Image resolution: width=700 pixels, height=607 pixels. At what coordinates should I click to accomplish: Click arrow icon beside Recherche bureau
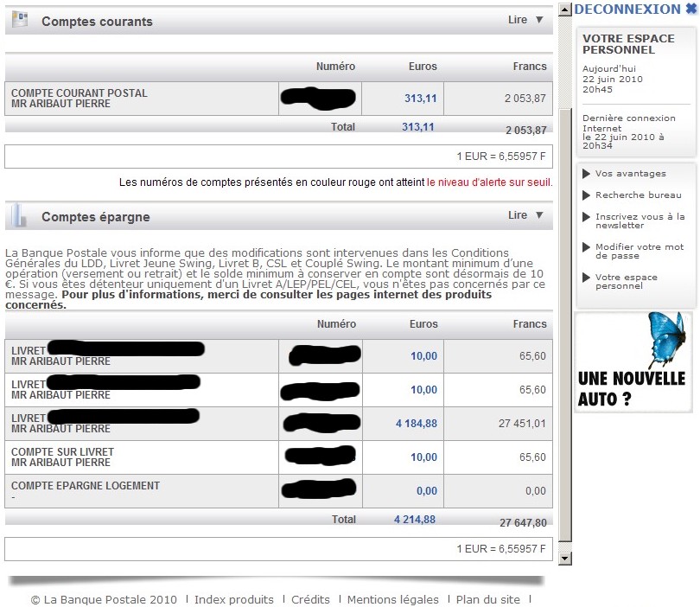tap(587, 195)
